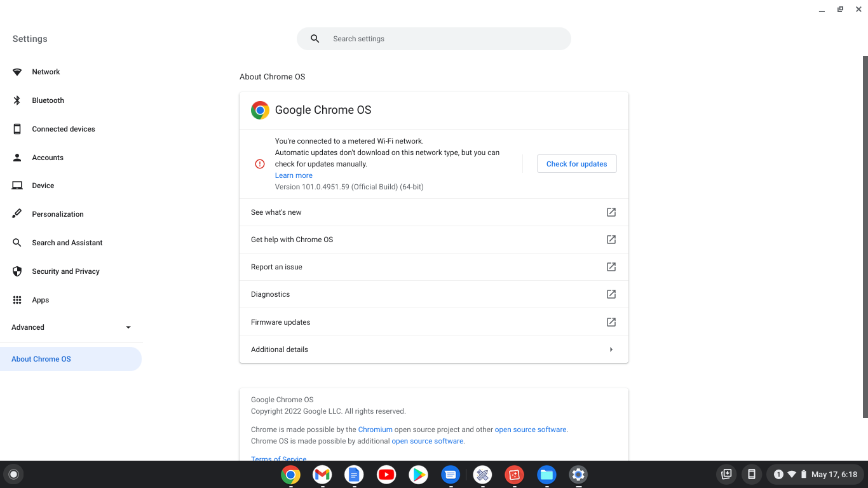868x488 pixels.
Task: Click the See what's new row
Action: 434,212
